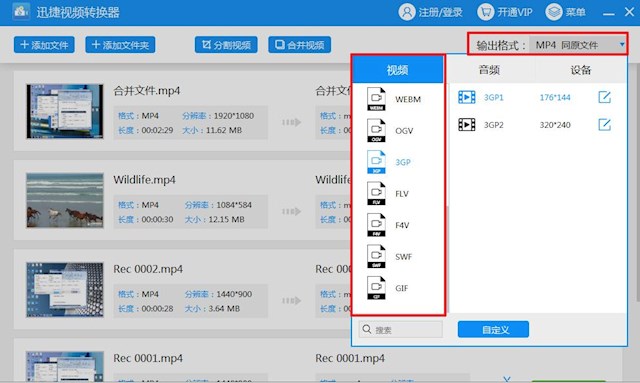Select the OGV format icon
This screenshot has height=383, width=640.
[376, 130]
